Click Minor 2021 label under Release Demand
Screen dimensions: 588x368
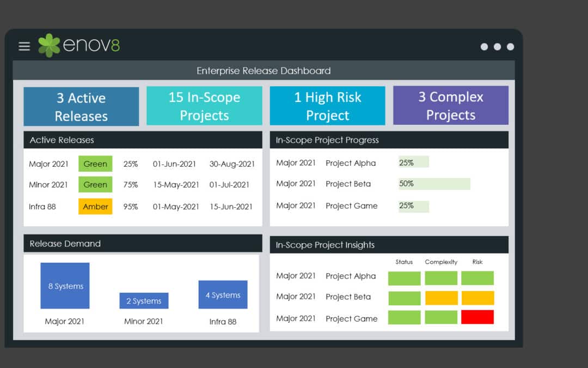[x=144, y=322]
